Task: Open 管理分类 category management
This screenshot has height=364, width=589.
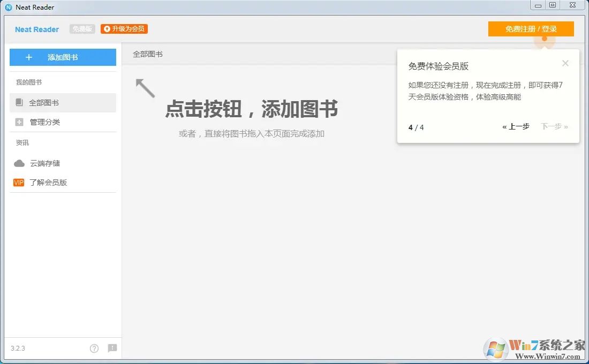Action: tap(63, 122)
